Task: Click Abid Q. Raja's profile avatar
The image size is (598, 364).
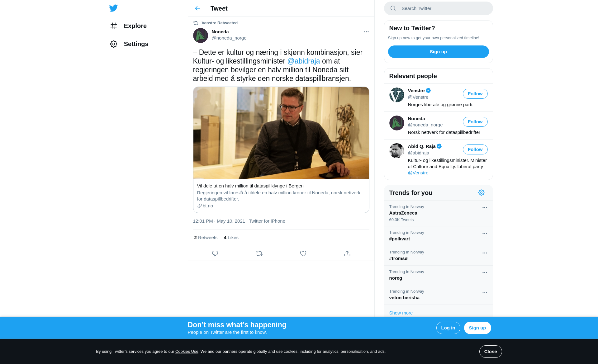Action: 397,151
